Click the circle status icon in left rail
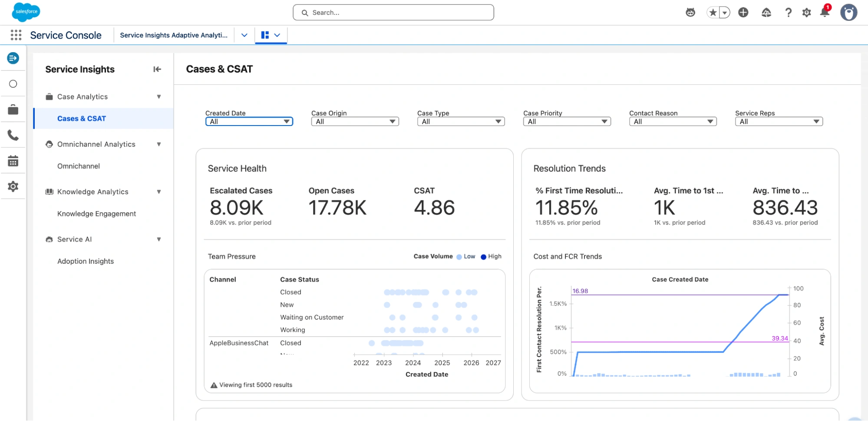This screenshot has width=868, height=421. (x=13, y=84)
